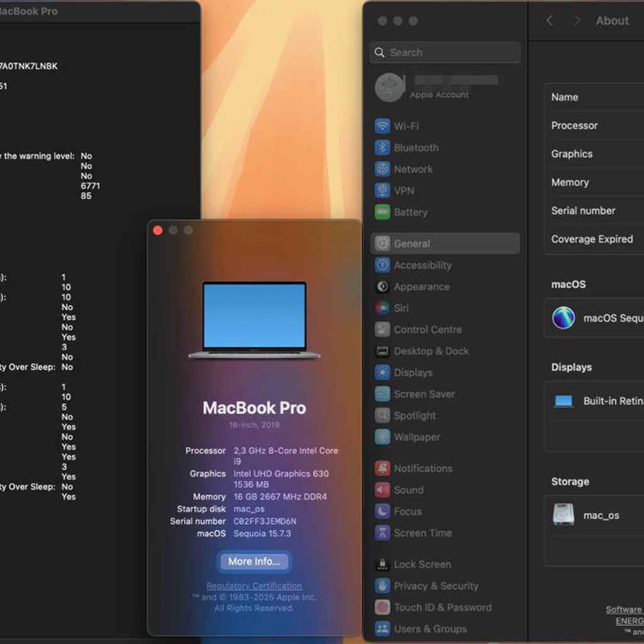Select the General gear icon
644x644 pixels.
coord(382,243)
